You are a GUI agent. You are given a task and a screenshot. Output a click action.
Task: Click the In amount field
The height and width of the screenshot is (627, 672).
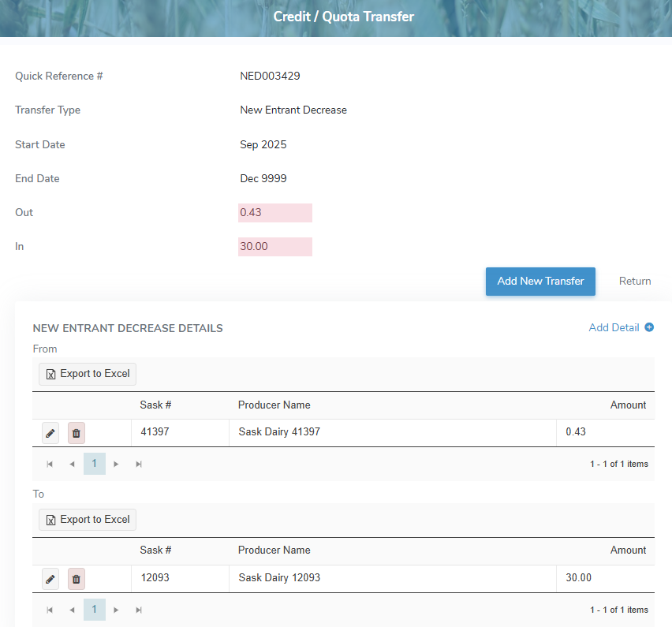275,247
